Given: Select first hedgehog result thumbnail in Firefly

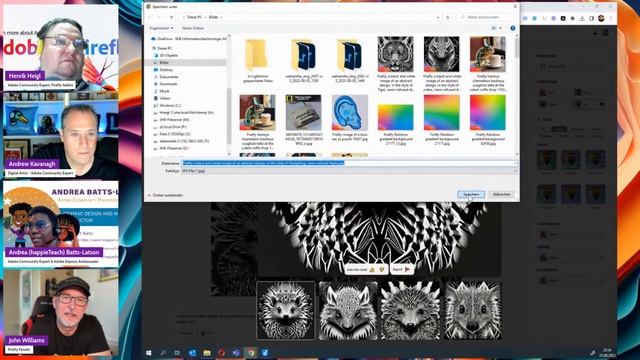Looking at the screenshot, I should tap(286, 310).
